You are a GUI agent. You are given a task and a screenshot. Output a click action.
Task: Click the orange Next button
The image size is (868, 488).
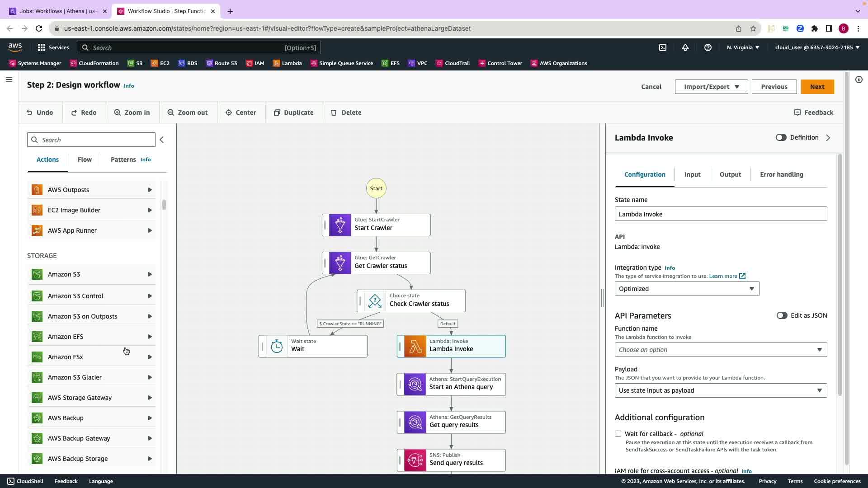pyautogui.click(x=817, y=87)
